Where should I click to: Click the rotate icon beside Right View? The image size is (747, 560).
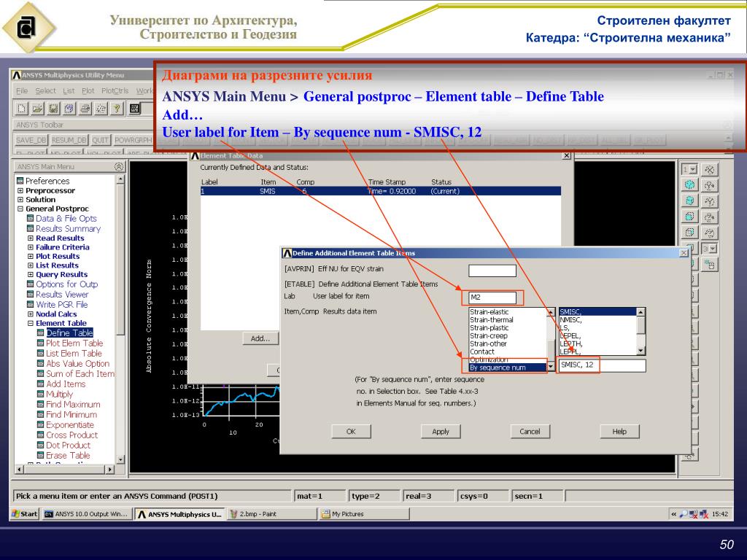tap(709, 233)
